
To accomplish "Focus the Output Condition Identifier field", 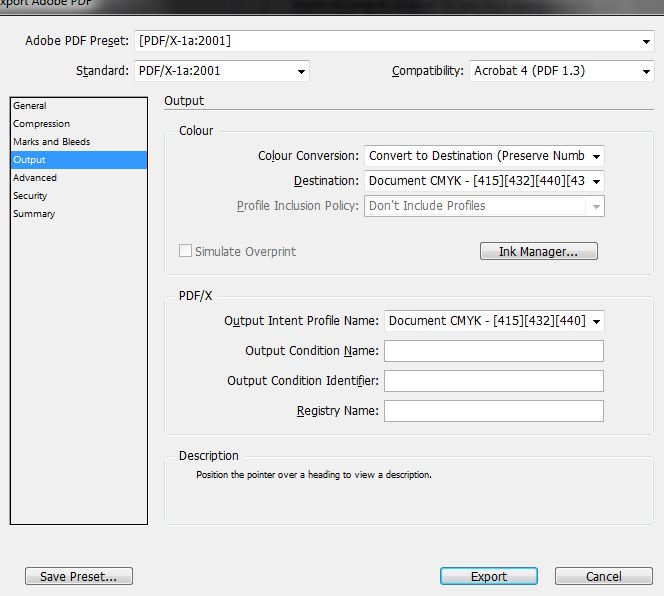I will [x=494, y=381].
